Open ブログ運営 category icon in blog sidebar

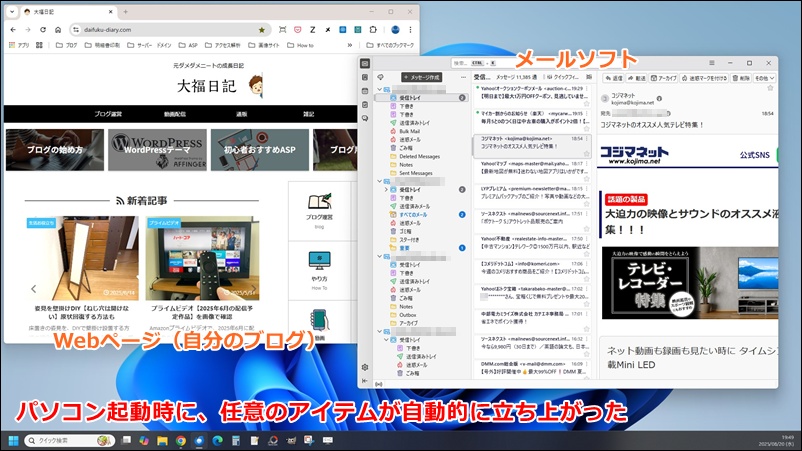[319, 202]
